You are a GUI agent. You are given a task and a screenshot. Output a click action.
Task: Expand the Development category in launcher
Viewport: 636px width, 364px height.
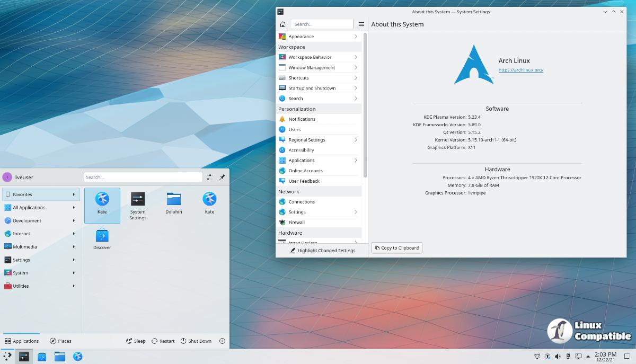point(41,220)
